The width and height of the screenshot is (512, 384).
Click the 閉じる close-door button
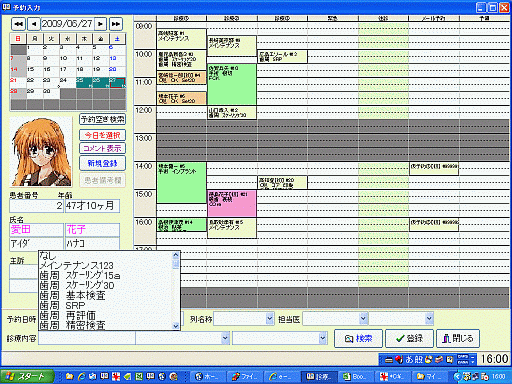[x=458, y=339]
